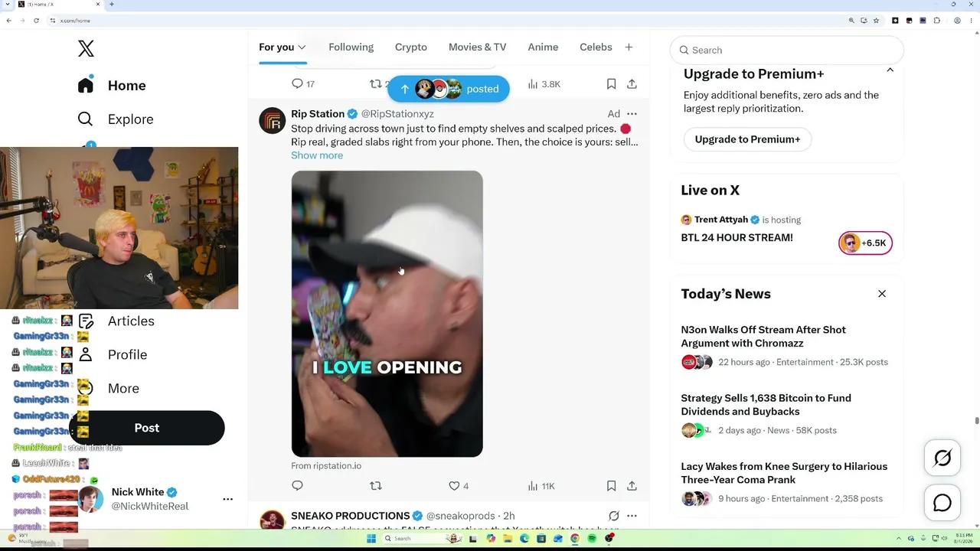
Task: Open the Chat messages floating button
Action: [x=942, y=503]
